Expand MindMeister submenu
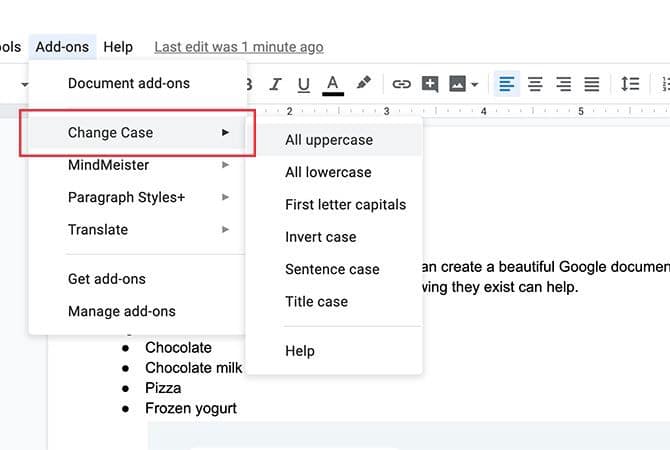This screenshot has width=670, height=450. 138,165
